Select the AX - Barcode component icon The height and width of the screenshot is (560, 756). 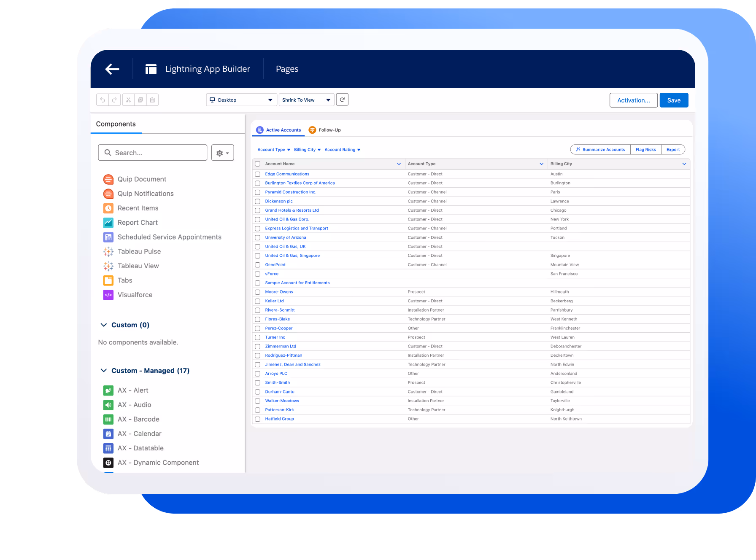point(108,419)
